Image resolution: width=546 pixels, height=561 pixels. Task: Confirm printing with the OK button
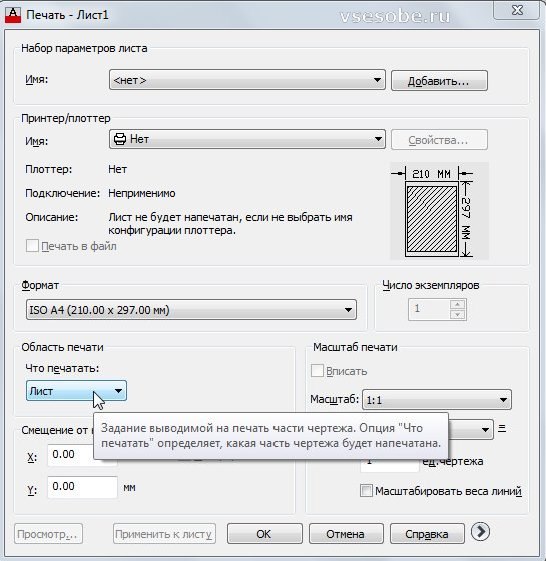pos(264,534)
